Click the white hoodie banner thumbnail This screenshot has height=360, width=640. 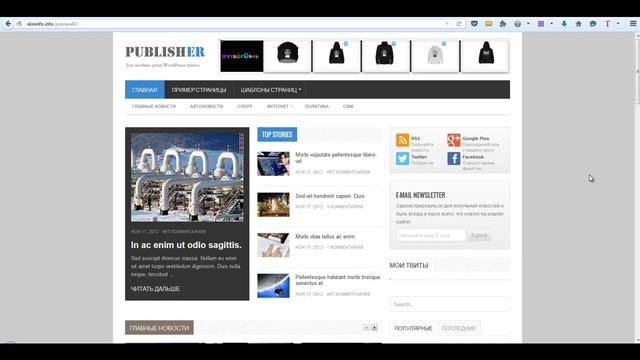(435, 56)
